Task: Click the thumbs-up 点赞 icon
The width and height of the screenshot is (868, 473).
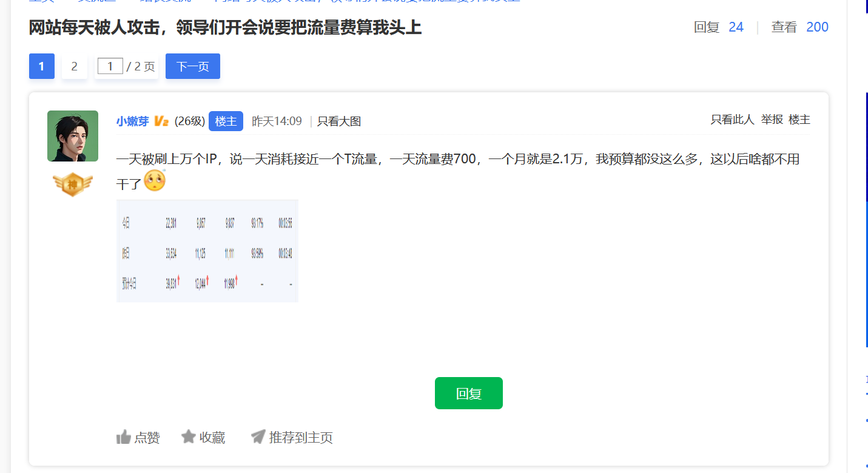Action: (x=123, y=437)
